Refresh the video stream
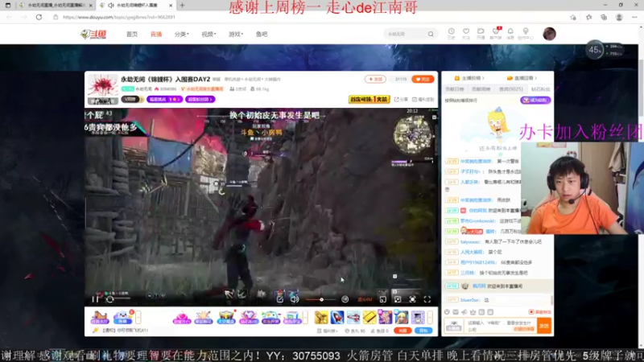Image resolution: width=644 pixels, height=362 pixels. point(109,299)
